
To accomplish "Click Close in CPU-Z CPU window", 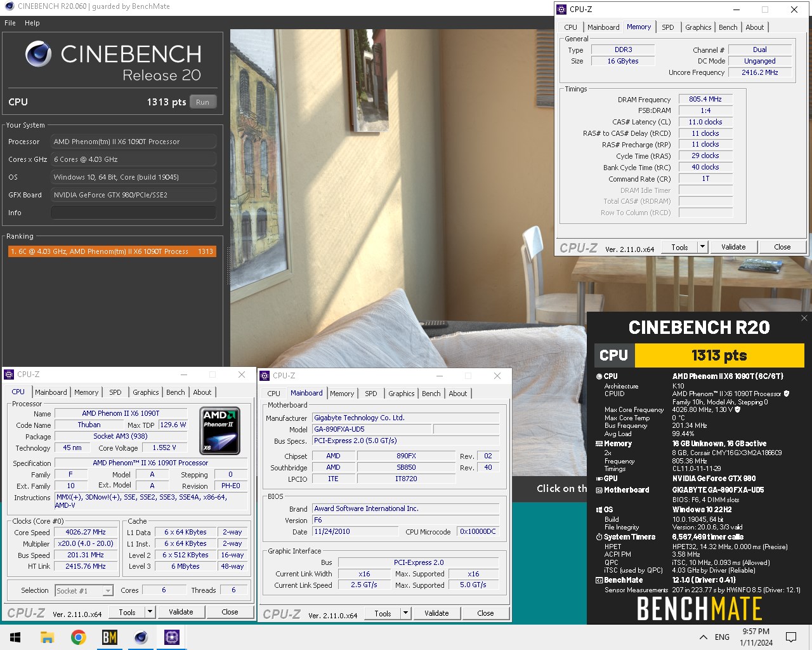I will coord(230,612).
